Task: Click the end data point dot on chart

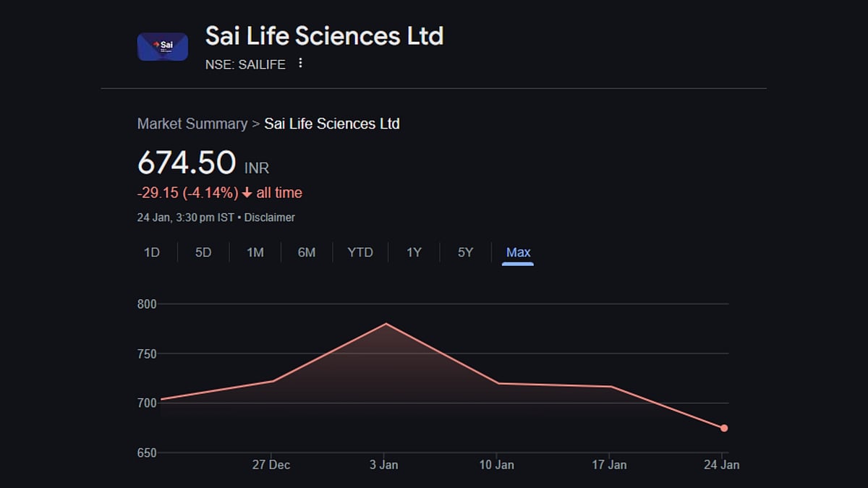Action: [724, 428]
